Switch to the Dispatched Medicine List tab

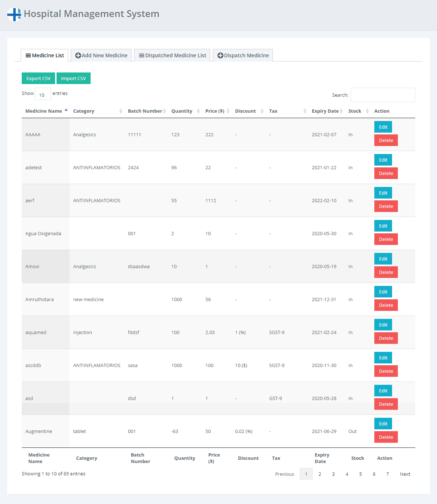[172, 55]
